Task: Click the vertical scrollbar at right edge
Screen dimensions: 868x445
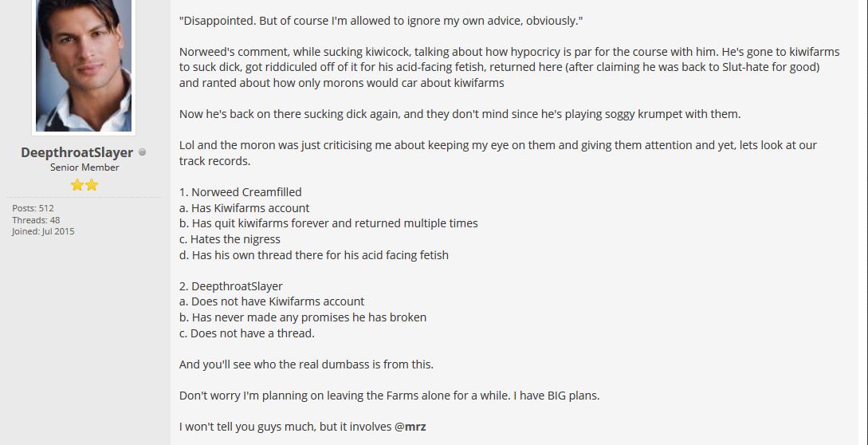Action: (863, 222)
